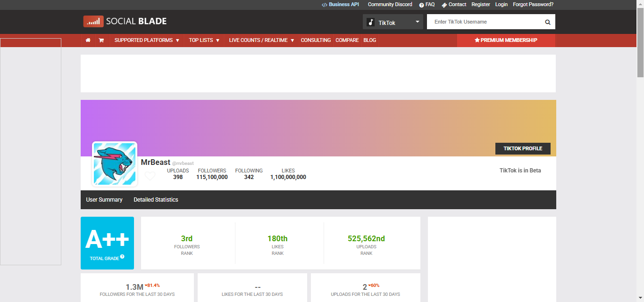This screenshot has height=302, width=644.
Task: Expand Live Counts / Realtime menu
Action: tap(261, 41)
